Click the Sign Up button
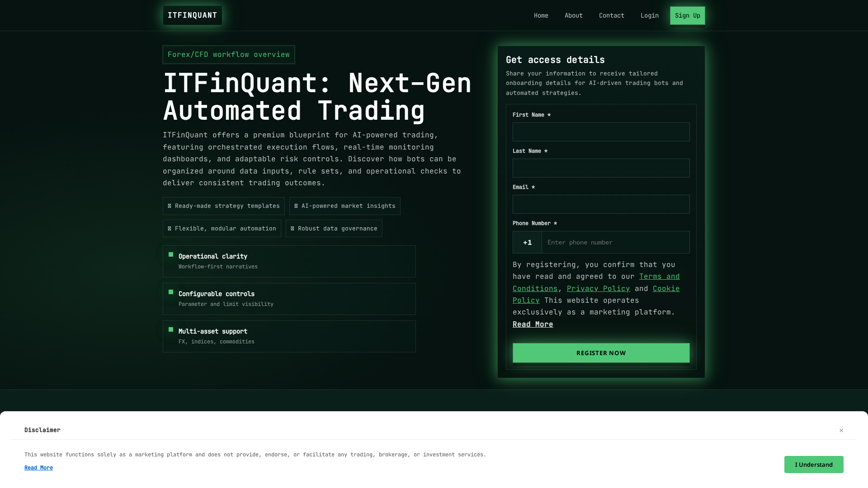868x488 pixels. coord(687,15)
